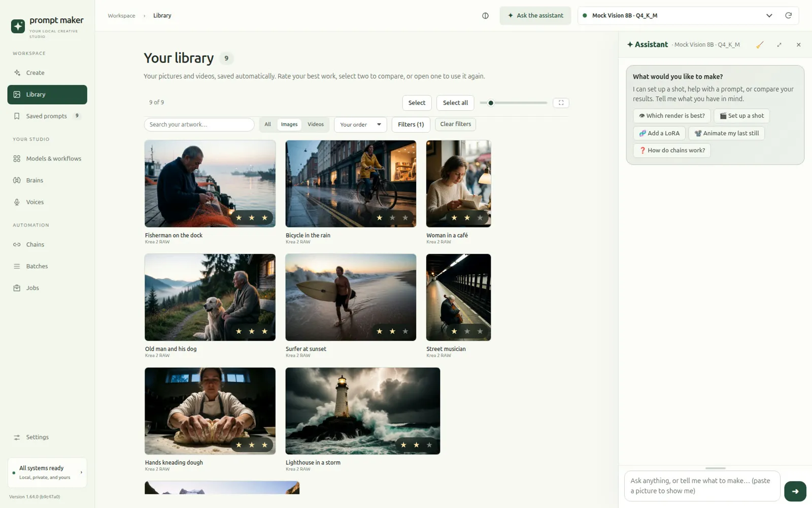
Task: Set the third star on Surfer at sunset
Action: coord(405,332)
